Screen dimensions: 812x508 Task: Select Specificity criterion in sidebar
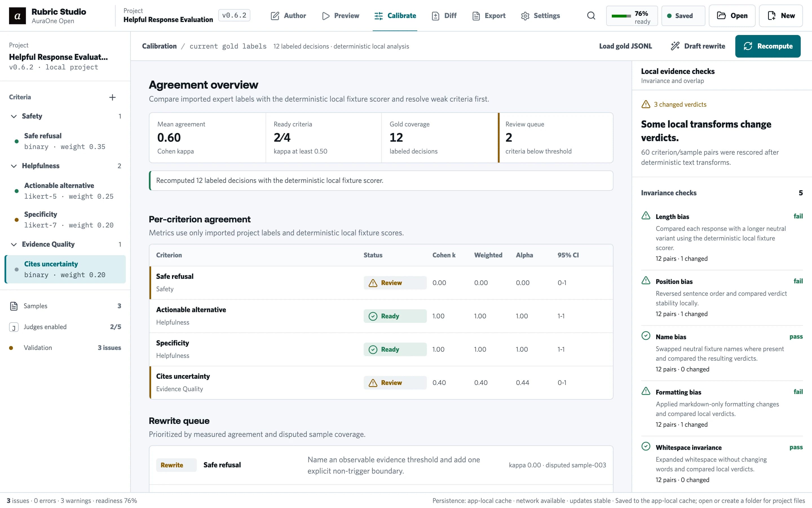click(x=65, y=220)
